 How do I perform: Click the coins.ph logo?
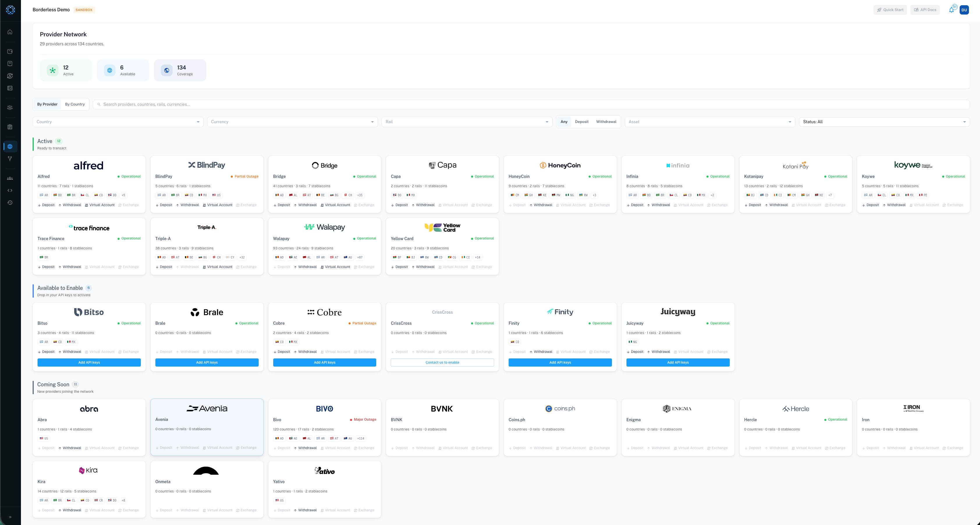click(x=560, y=408)
